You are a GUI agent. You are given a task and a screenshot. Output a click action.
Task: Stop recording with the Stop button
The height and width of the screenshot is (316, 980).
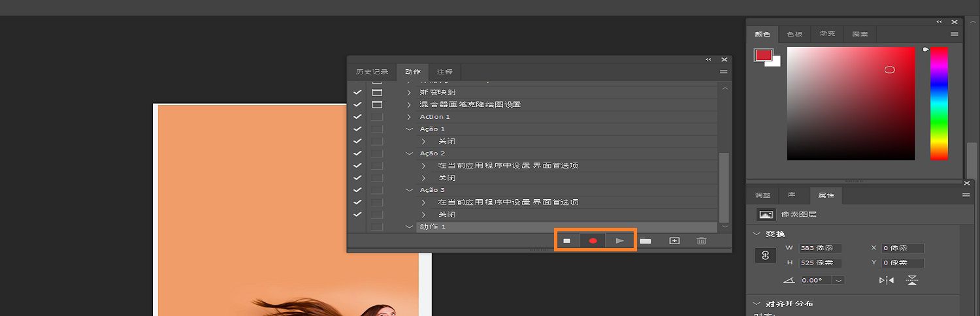pyautogui.click(x=566, y=241)
